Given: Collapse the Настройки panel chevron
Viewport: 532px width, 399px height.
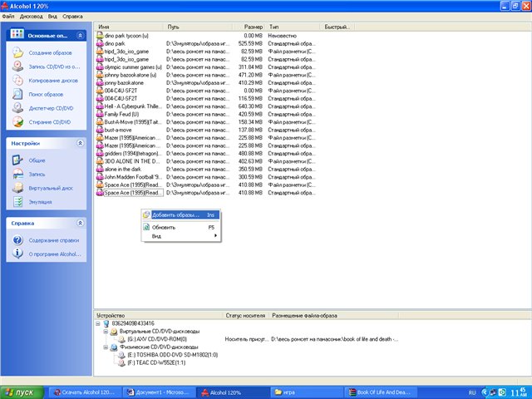Looking at the screenshot, I should click(79, 143).
